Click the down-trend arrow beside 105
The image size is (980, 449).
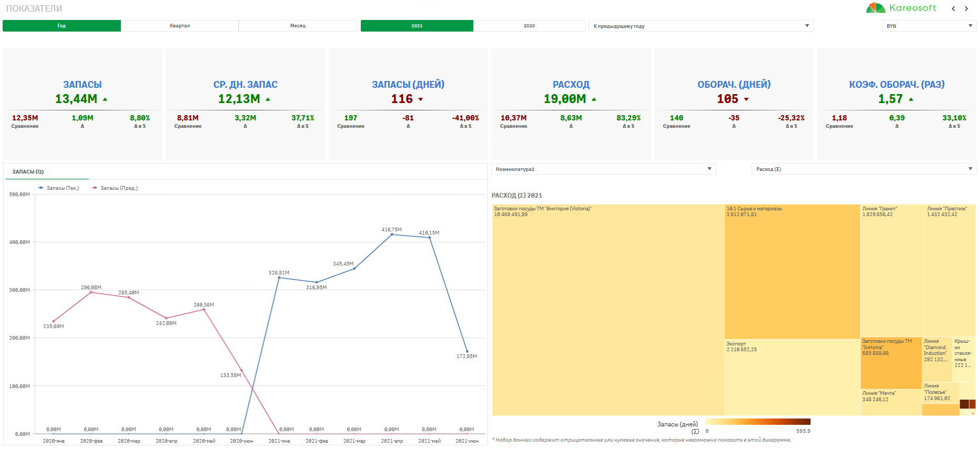(x=746, y=99)
